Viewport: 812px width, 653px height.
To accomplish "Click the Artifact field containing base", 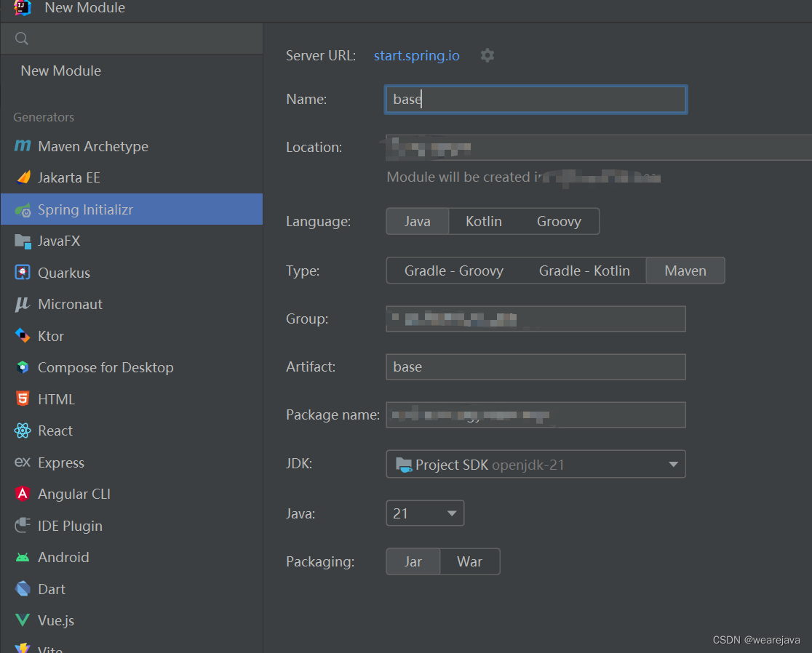I will pyautogui.click(x=536, y=367).
